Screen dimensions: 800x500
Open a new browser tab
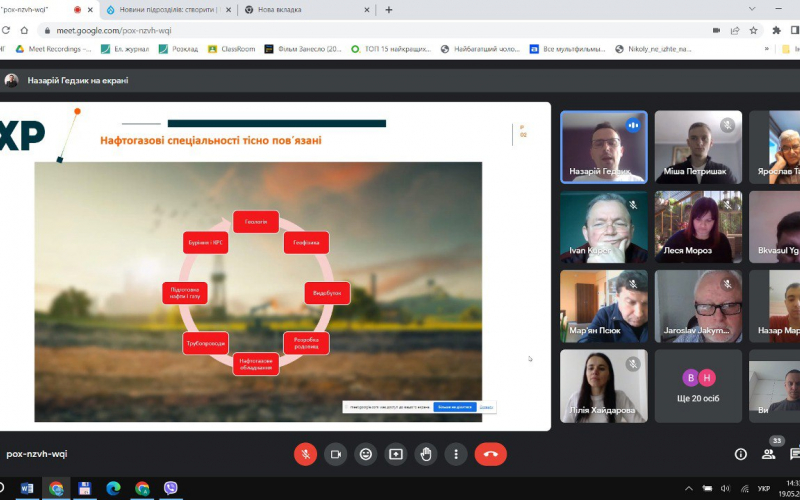pos(389,10)
